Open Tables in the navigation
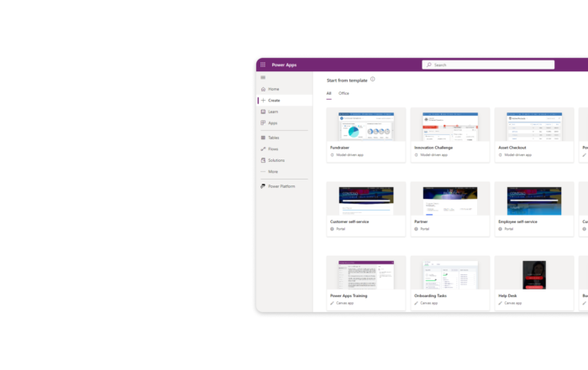 (x=285, y=138)
